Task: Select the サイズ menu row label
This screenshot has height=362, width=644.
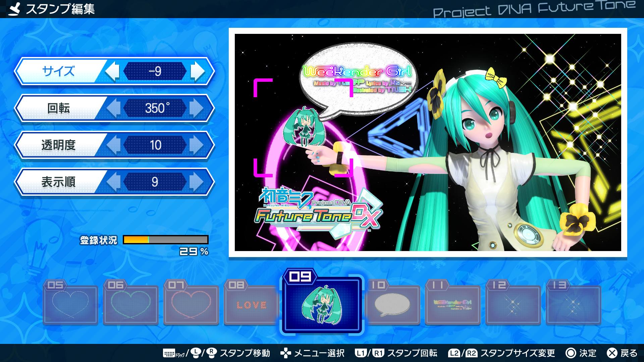Action: tap(58, 71)
